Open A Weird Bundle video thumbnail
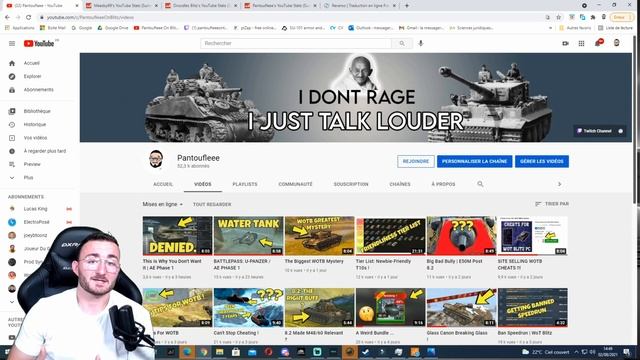The image size is (640, 360). (x=390, y=307)
